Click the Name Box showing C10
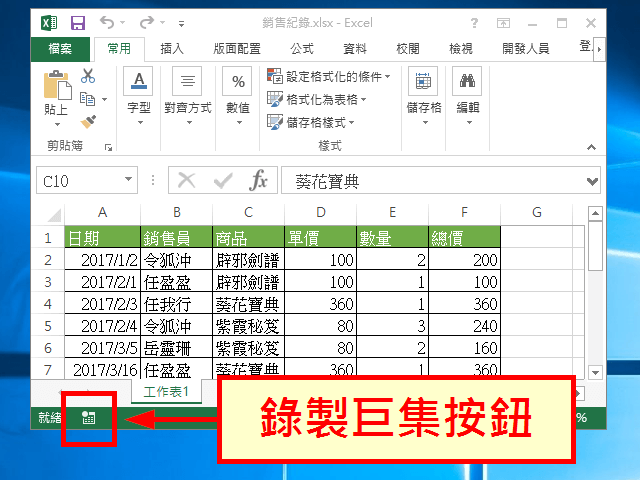640x480 pixels. pyautogui.click(x=80, y=180)
